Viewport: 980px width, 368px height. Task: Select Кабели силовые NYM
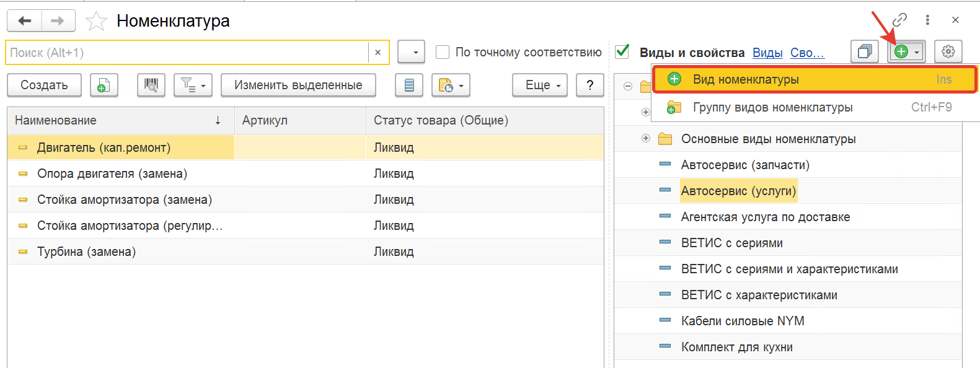point(743,321)
